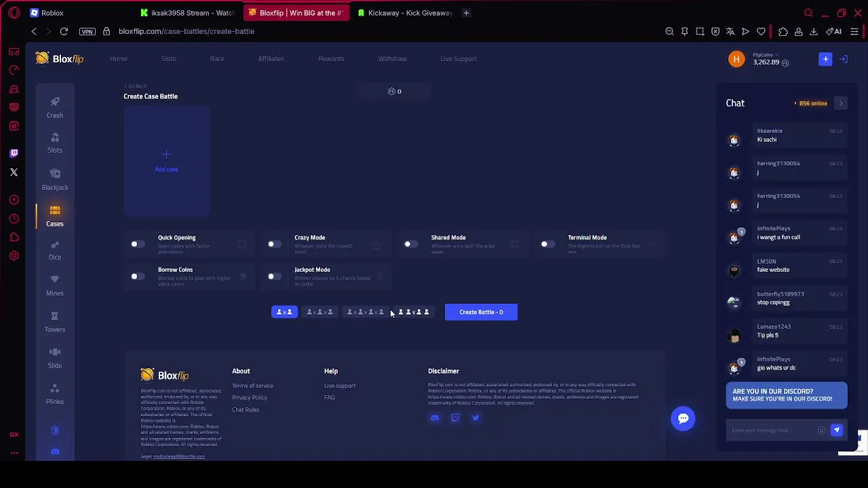Open the H profile avatar

[x=736, y=59]
